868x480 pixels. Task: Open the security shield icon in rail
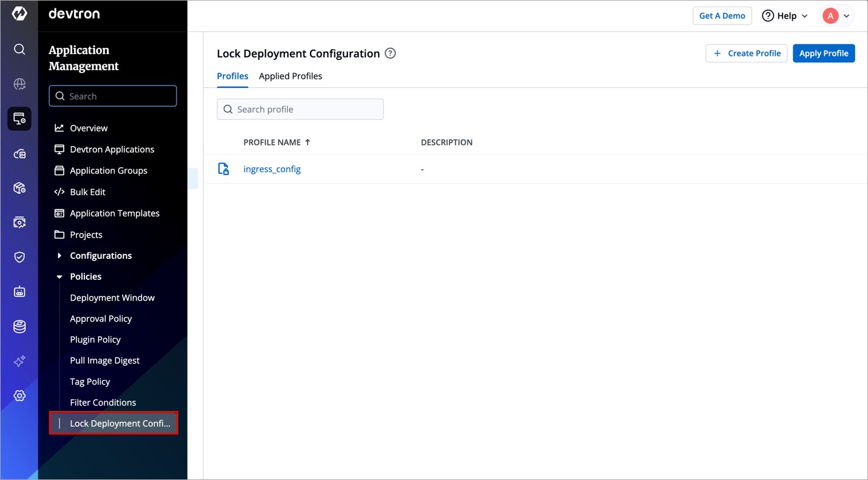click(19, 257)
